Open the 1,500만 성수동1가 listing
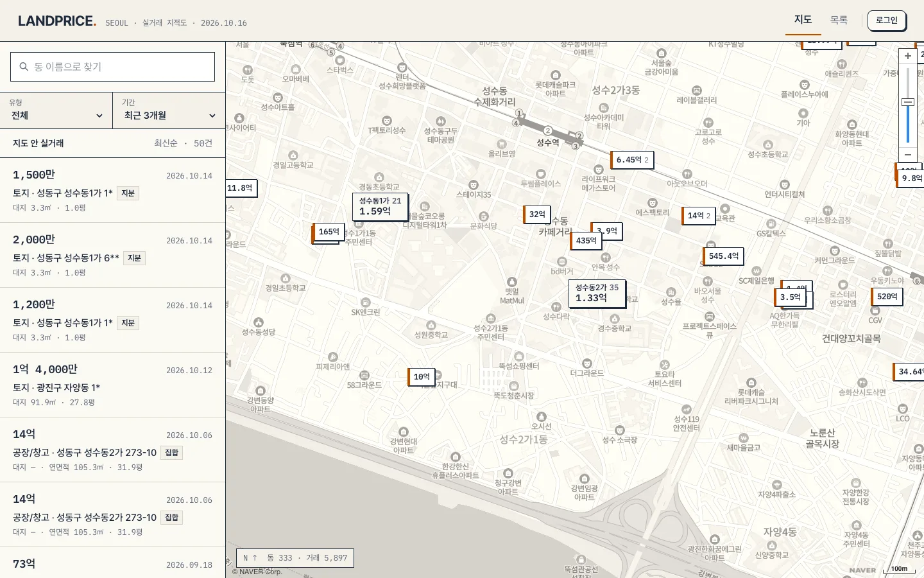 coord(112,191)
